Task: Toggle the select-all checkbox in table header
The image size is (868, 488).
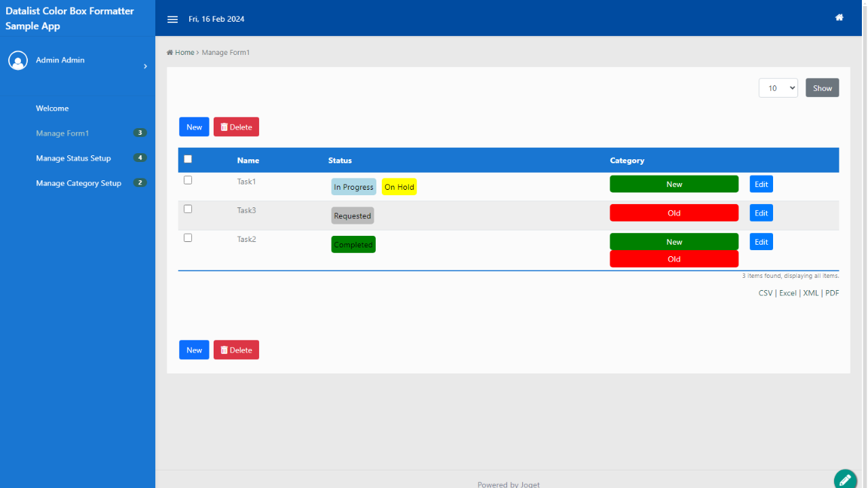Action: [x=188, y=159]
